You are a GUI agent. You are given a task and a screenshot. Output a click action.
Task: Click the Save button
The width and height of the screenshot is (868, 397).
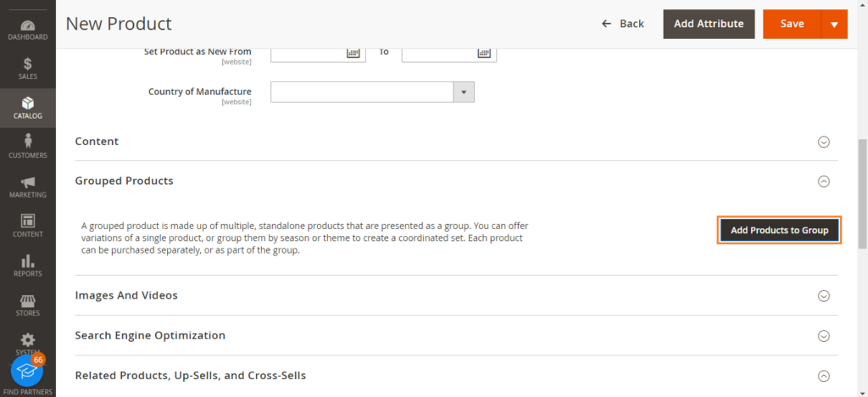(x=793, y=24)
